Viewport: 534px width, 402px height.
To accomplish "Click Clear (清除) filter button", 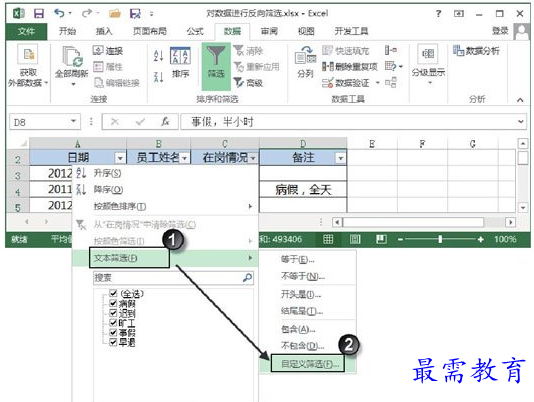I will point(248,51).
